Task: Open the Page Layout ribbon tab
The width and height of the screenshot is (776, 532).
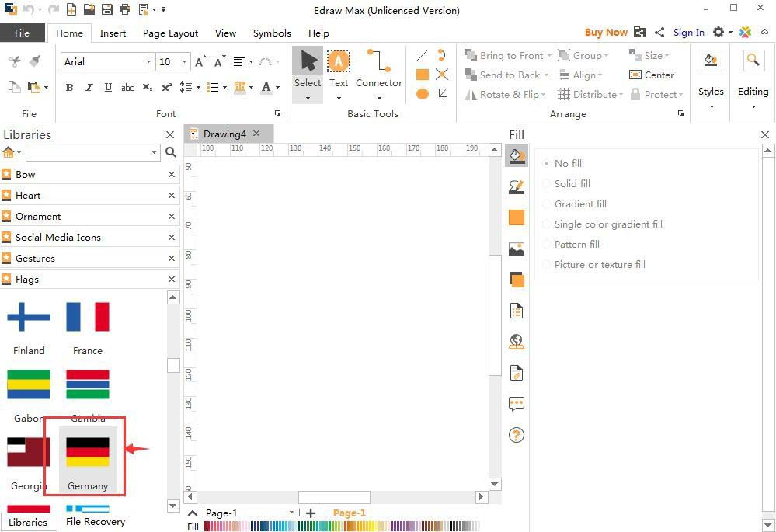Action: click(x=170, y=33)
